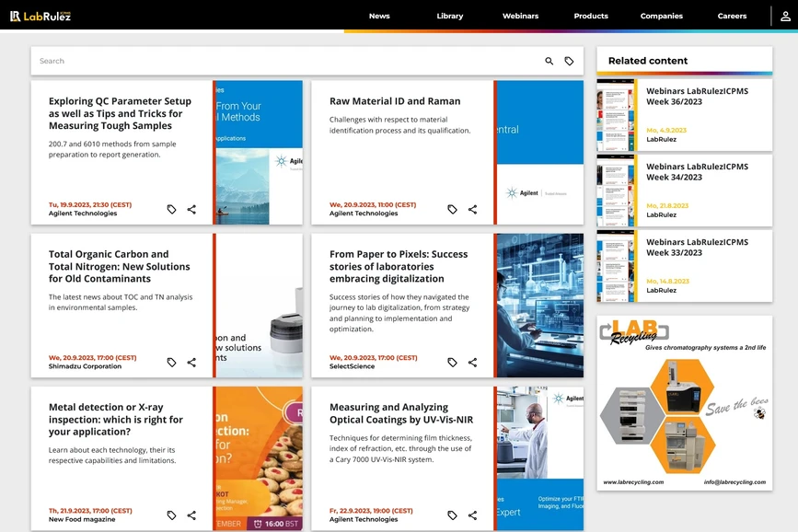Open Metal detection or X-ray inspection title
This screenshot has width=798, height=532.
(116, 420)
